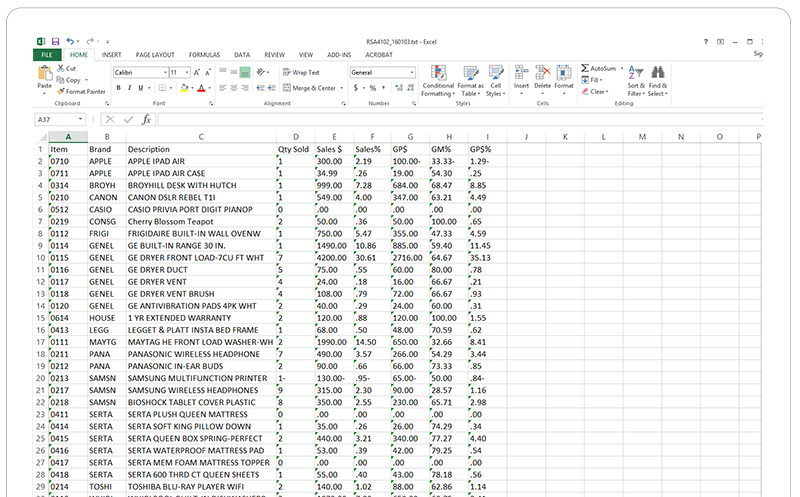The image size is (800, 497).
Task: Open the Font dialog launcher
Action: click(x=211, y=104)
